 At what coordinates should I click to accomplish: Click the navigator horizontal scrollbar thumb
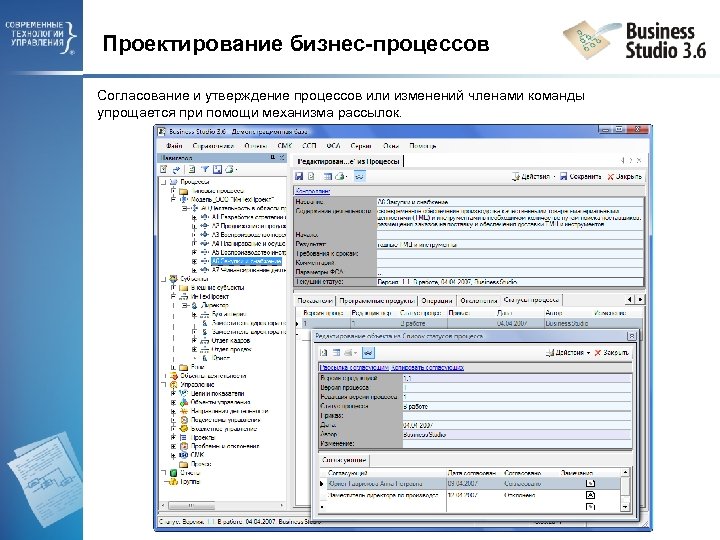[x=190, y=506]
